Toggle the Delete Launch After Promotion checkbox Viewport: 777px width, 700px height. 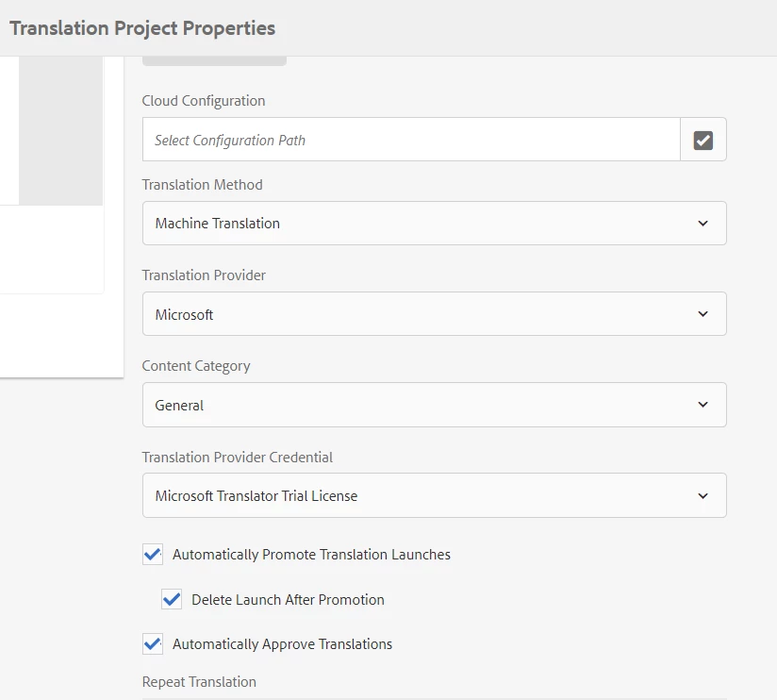click(172, 599)
